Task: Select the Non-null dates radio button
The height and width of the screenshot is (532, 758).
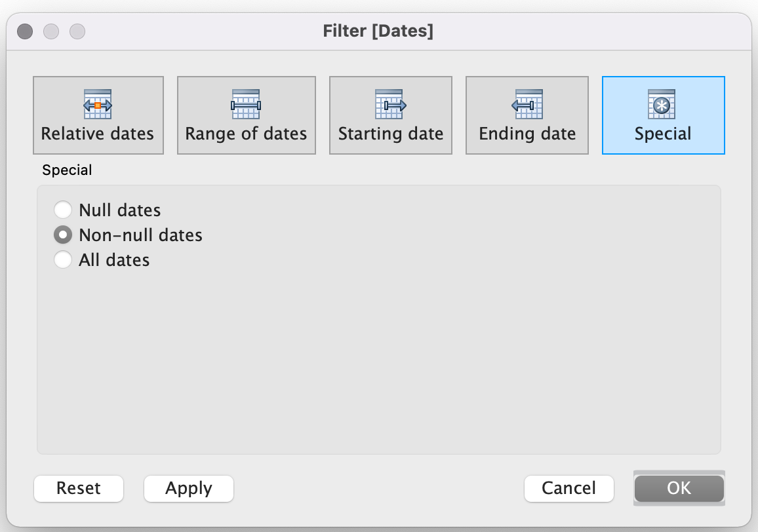Action: click(63, 235)
